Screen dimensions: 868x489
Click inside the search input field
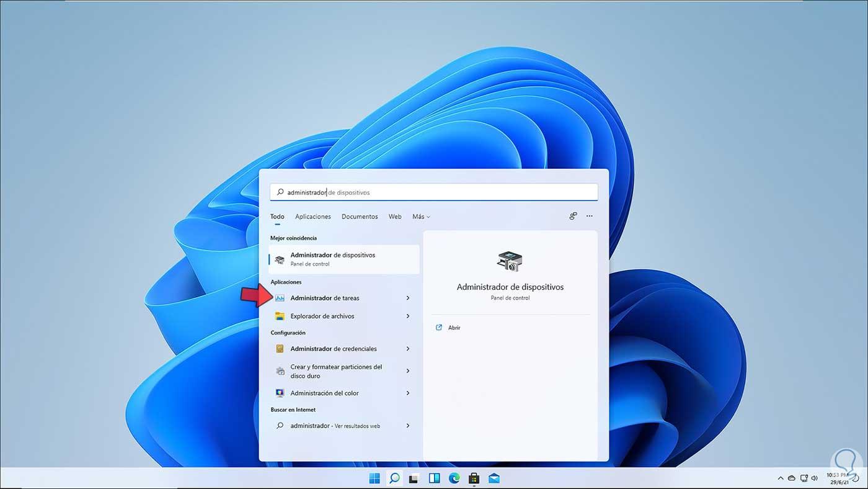(433, 192)
